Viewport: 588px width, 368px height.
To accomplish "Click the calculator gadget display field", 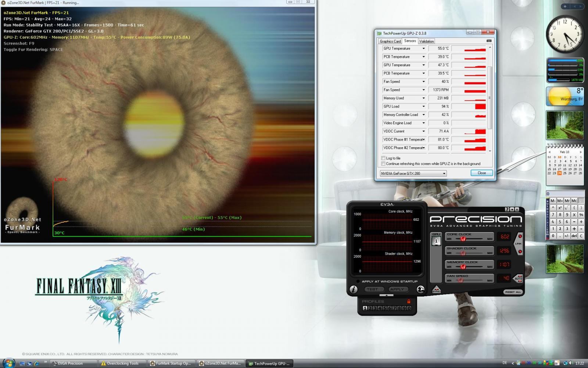I will tap(565, 194).
